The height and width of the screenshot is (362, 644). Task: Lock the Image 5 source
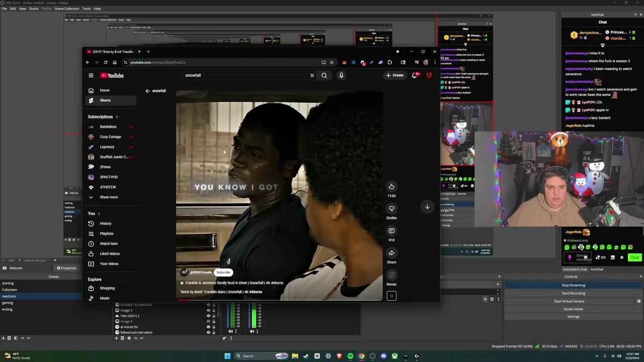pyautogui.click(x=214, y=310)
